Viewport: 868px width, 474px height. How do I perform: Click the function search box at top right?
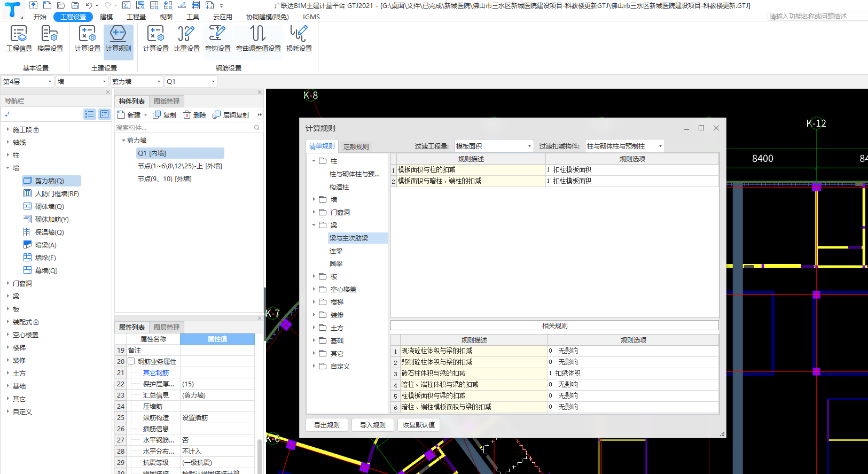(817, 17)
